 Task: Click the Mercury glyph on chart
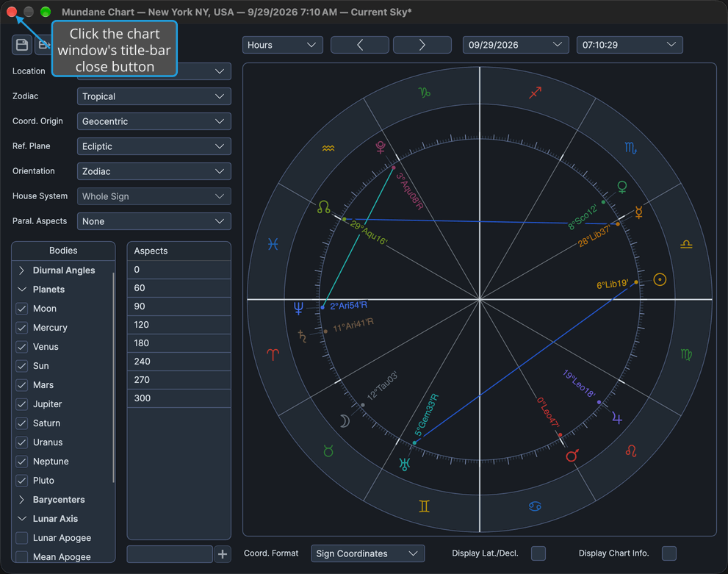tap(639, 212)
